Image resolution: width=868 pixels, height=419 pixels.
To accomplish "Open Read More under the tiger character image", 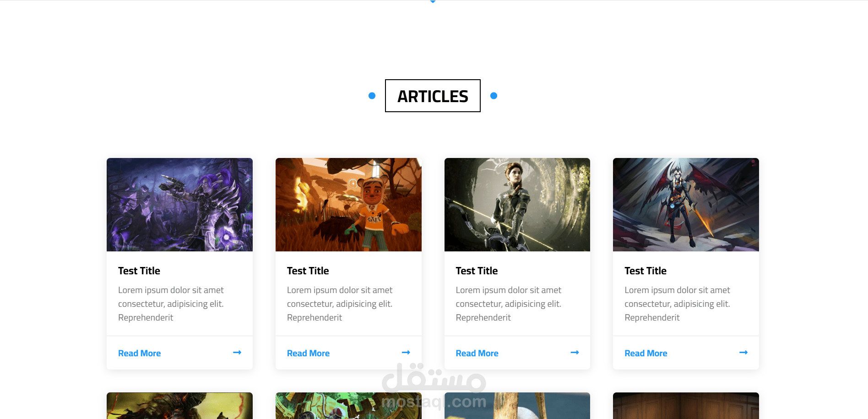I will click(308, 354).
